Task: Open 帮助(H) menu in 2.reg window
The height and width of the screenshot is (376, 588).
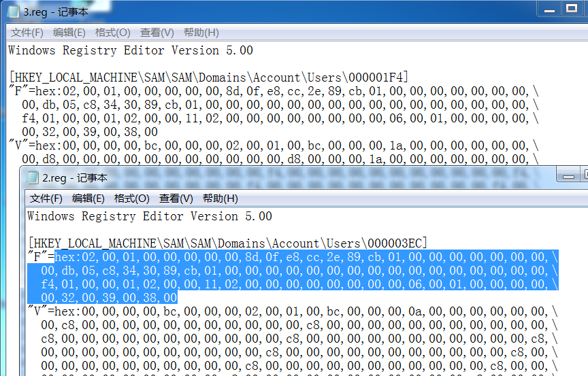Action: pyautogui.click(x=220, y=199)
